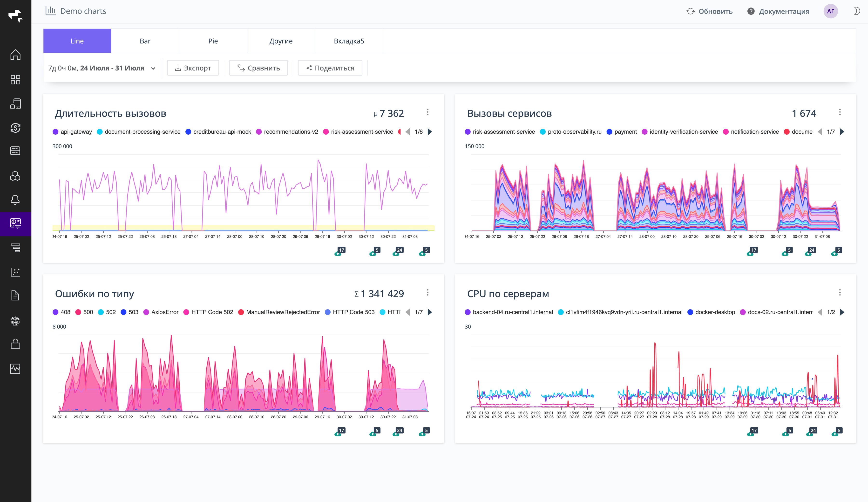Open the Home page from the sidebar
Image resolution: width=868 pixels, height=502 pixels.
[15, 55]
